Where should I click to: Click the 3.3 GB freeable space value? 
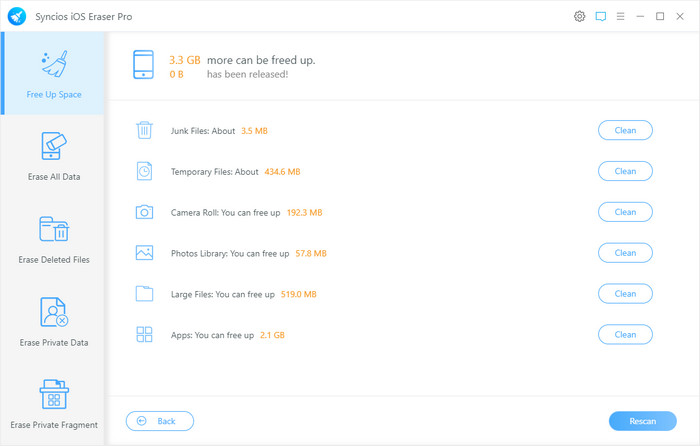point(184,60)
